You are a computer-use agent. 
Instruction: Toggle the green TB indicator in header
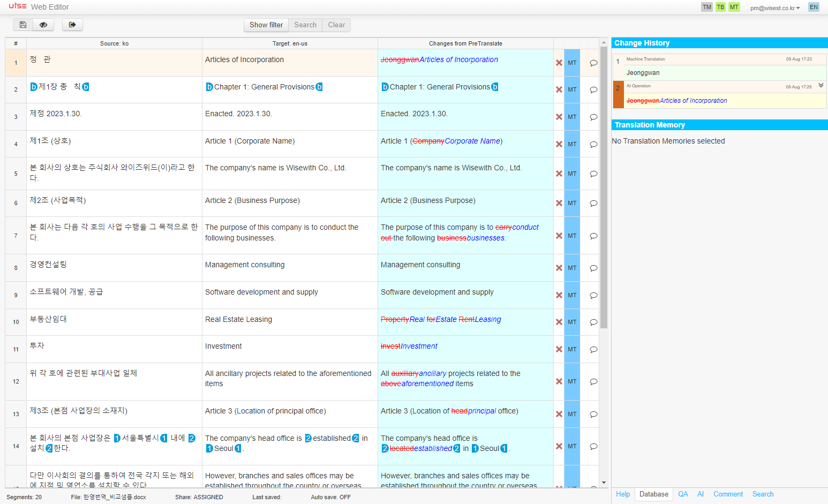pos(720,7)
